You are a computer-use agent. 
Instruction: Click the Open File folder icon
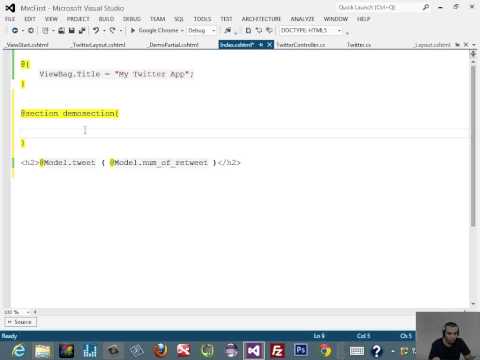(x=61, y=30)
